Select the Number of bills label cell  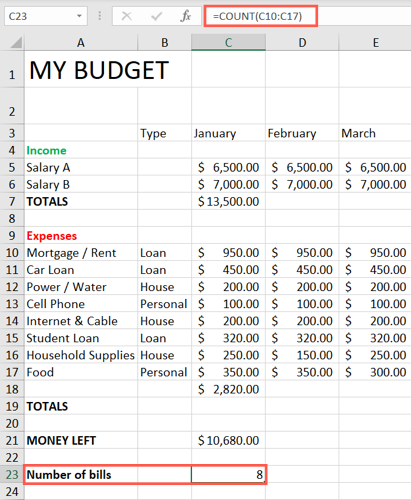point(81,474)
